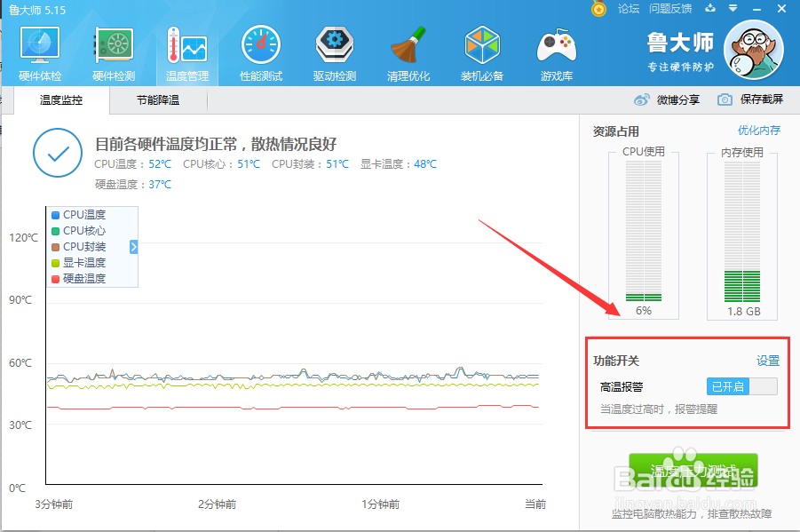Click CPU核心 51℃ reading
Screen dimensions: 800x532
[249, 164]
